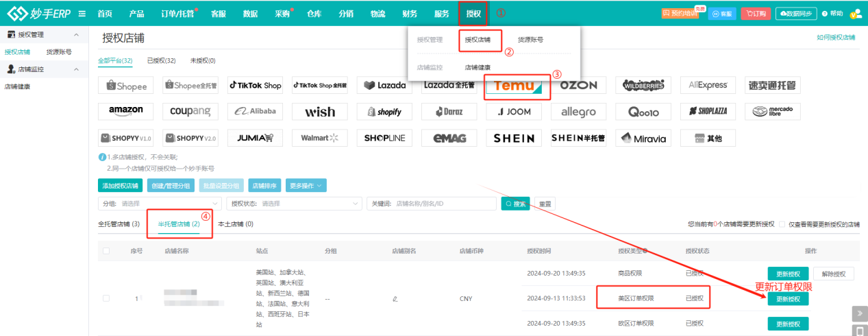Pick the AliExpress platform logo
This screenshot has width=868, height=336.
click(708, 86)
